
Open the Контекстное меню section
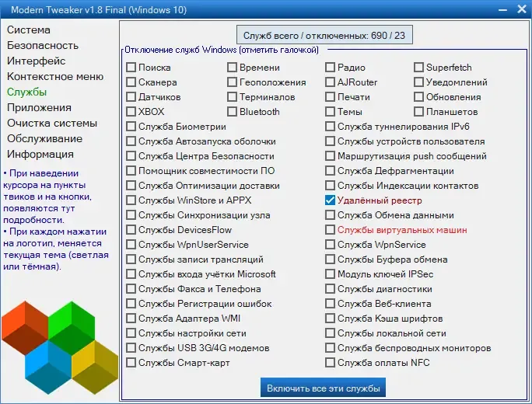click(55, 77)
